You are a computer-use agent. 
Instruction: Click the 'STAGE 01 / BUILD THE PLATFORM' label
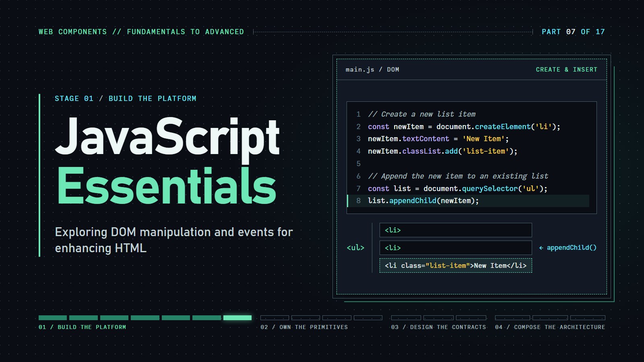coord(126,99)
